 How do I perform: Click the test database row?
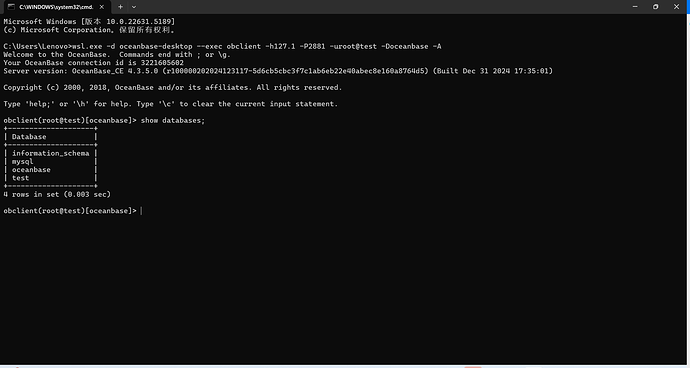51,178
